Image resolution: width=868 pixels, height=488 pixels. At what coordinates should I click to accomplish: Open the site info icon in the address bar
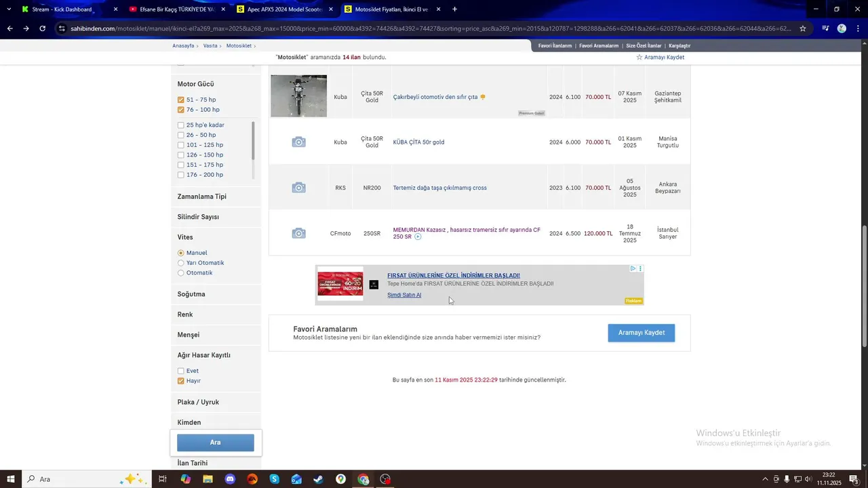[62, 28]
